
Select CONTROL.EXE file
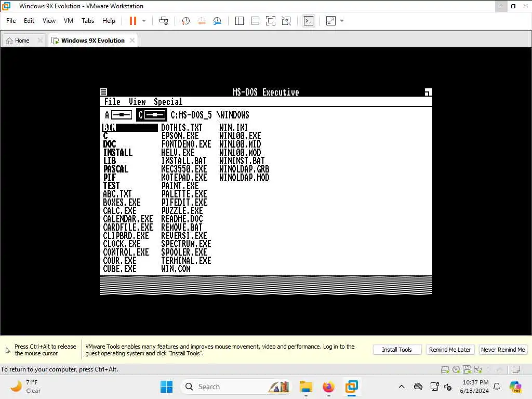pyautogui.click(x=126, y=252)
